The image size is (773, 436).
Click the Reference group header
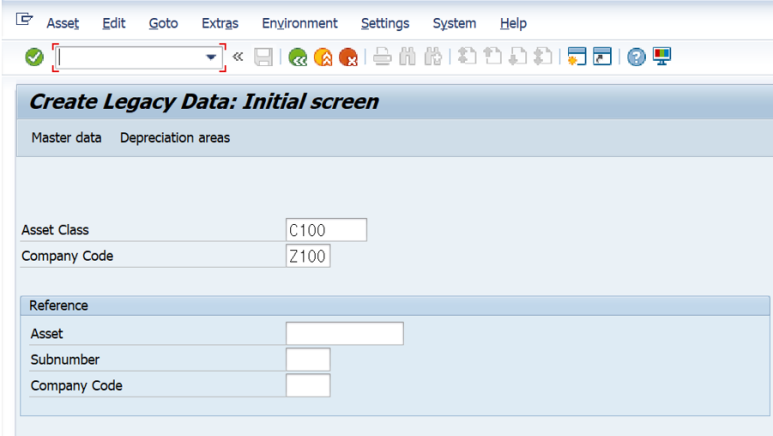(x=395, y=306)
